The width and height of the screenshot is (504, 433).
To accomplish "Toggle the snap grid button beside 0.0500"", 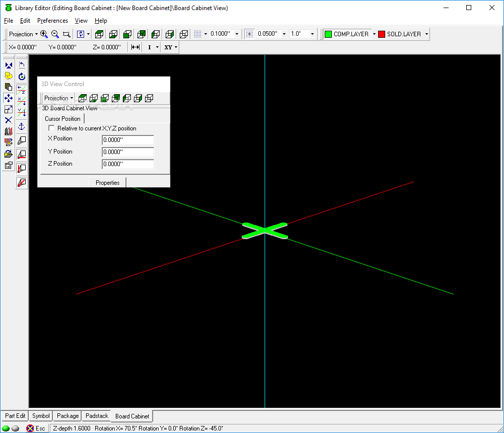I will 249,34.
